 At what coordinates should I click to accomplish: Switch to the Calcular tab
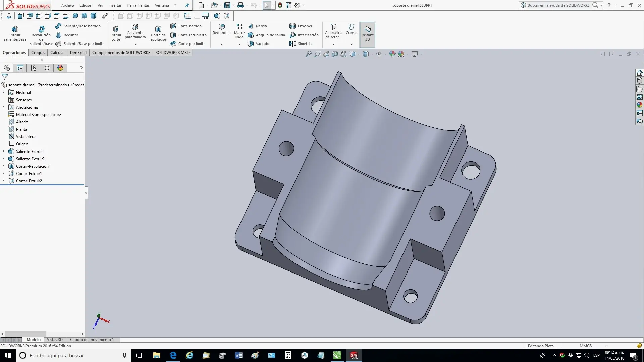[57, 53]
